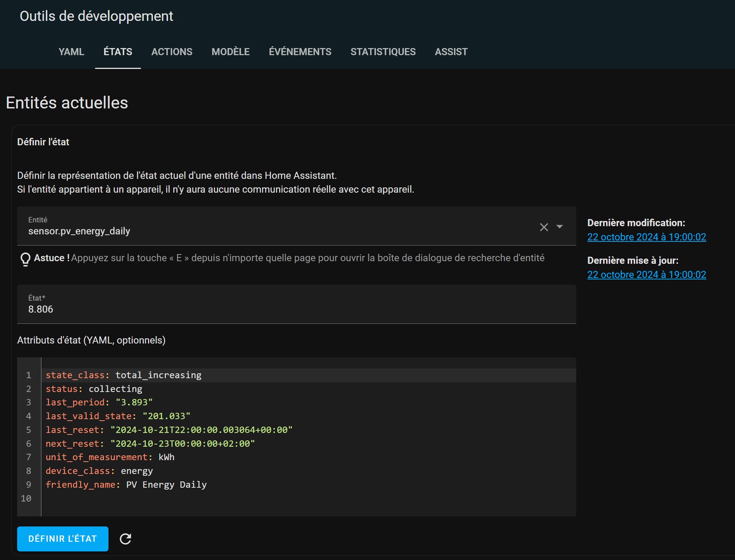Go to the MODÈLE tab

(231, 52)
